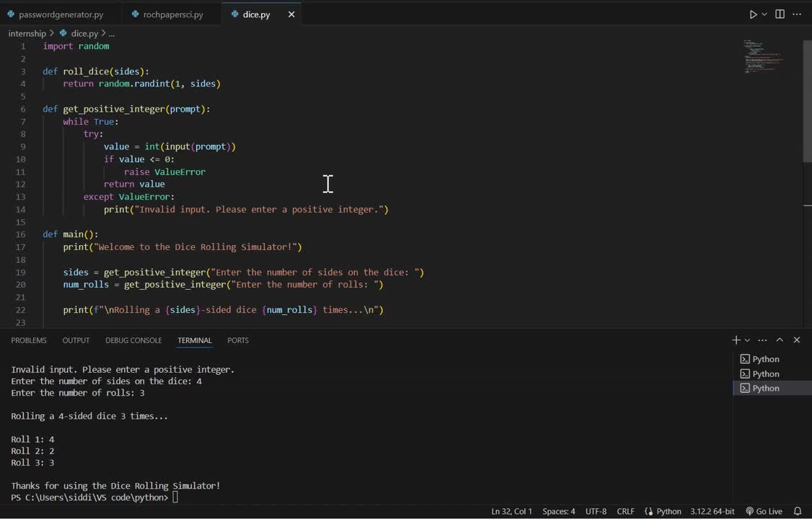This screenshot has width=812, height=519.
Task: Maximize the panel size with chevron
Action: (780, 340)
